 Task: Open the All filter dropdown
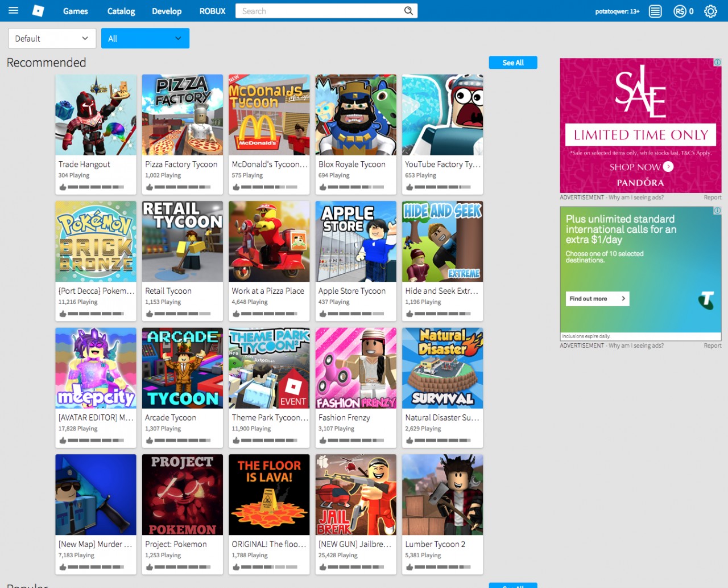pyautogui.click(x=145, y=38)
